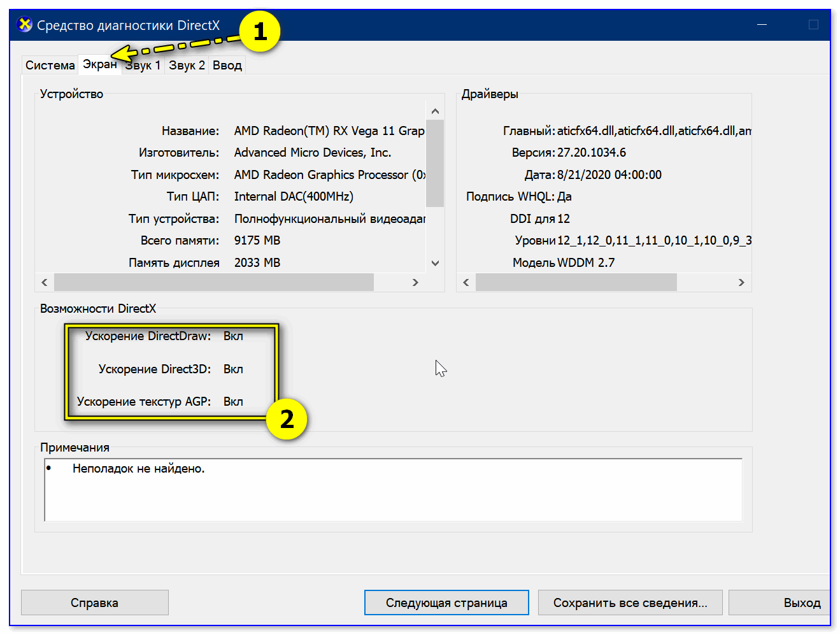This screenshot has width=840, height=635.
Task: Click the Тип микросхем field label
Action: tap(175, 175)
